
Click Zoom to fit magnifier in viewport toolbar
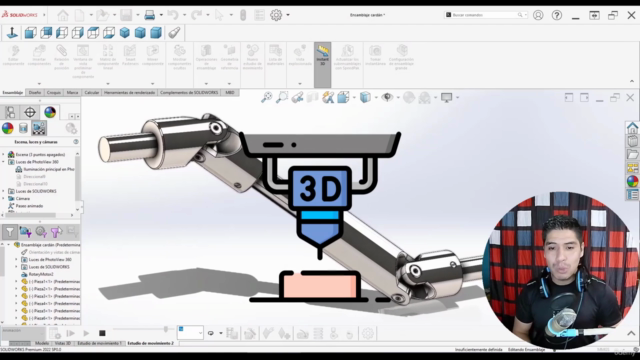pos(267,97)
